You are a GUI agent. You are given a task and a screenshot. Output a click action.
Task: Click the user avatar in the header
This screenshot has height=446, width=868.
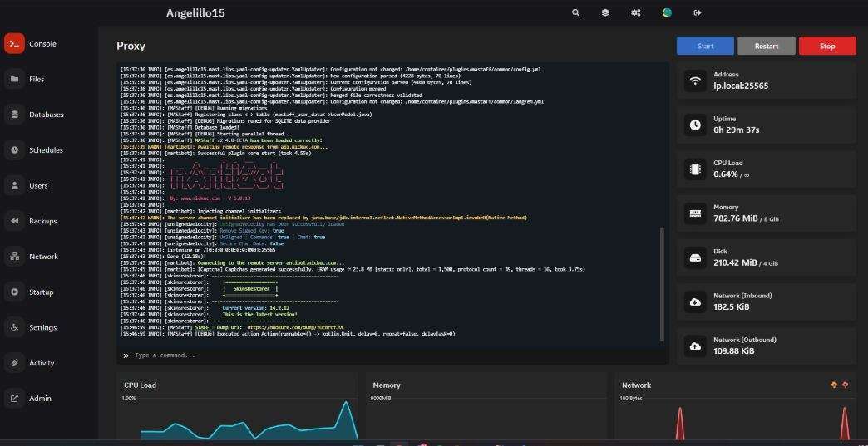[667, 12]
